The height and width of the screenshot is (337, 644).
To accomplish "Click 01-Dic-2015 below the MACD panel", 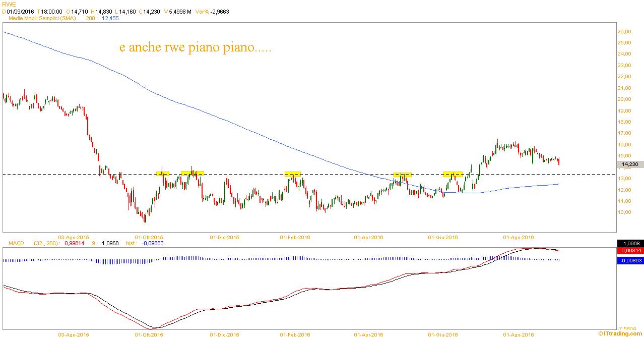I will pos(224,334).
